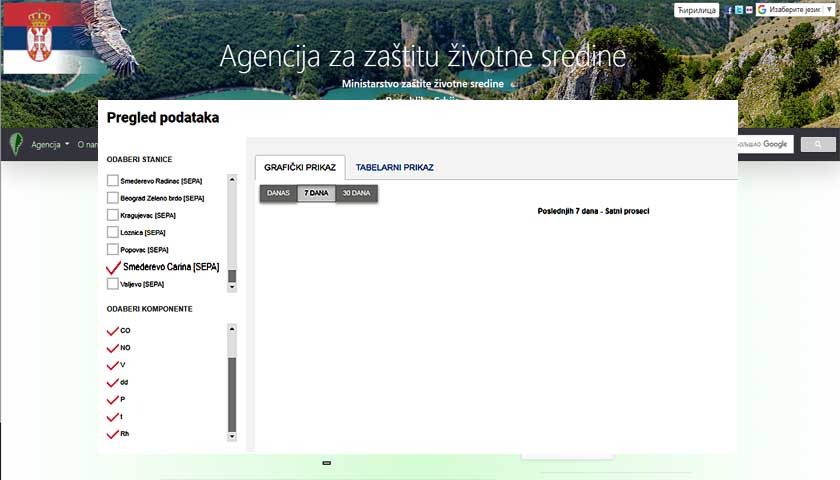This screenshot has width=840, height=480.
Task: Click the Serbian flag coat of arms image
Action: [39, 38]
